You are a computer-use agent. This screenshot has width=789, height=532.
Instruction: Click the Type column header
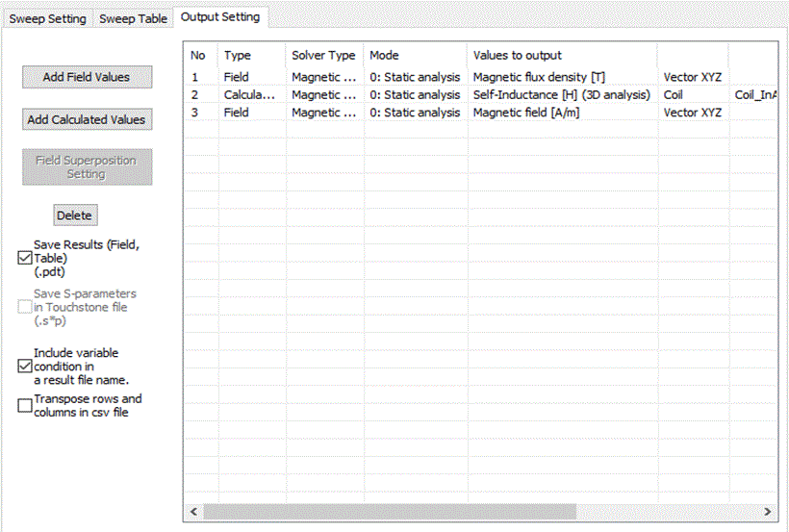(237, 56)
